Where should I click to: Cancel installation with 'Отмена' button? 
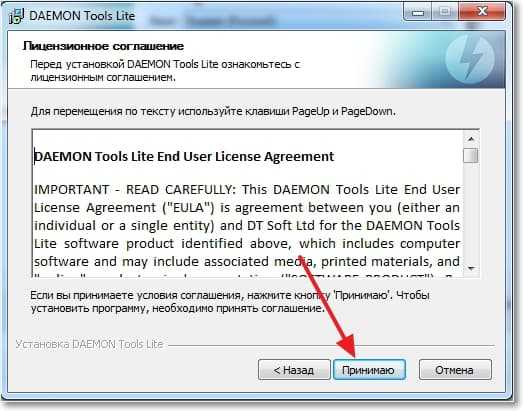click(455, 370)
